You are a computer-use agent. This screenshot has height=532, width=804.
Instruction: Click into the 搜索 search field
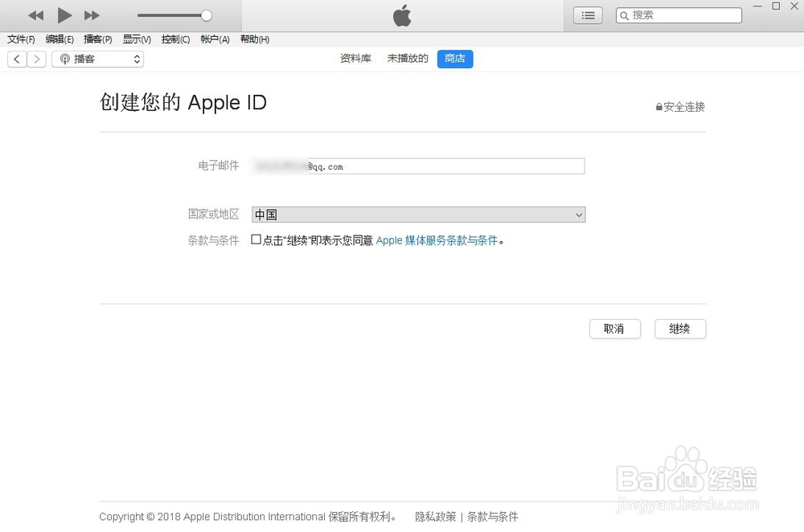[x=679, y=15]
